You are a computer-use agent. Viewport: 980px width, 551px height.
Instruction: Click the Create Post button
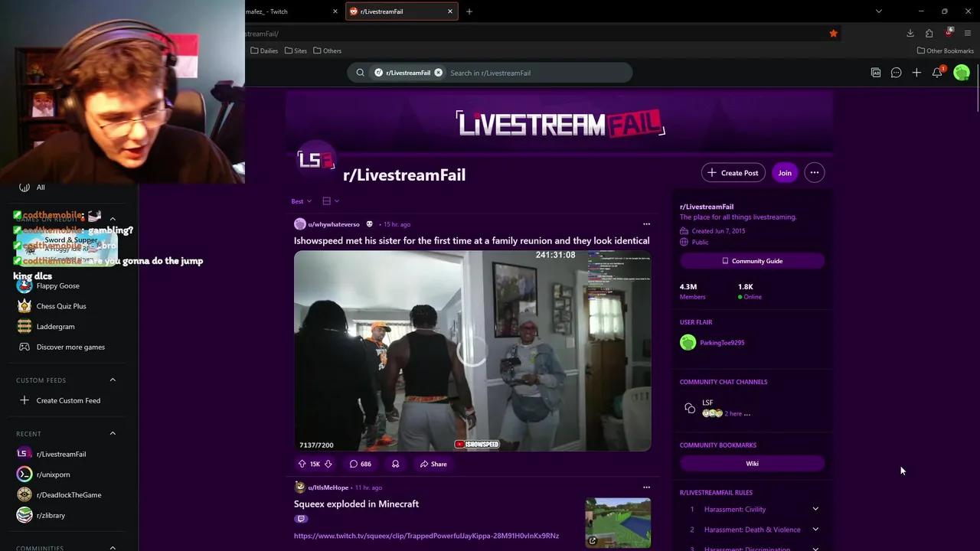(733, 173)
